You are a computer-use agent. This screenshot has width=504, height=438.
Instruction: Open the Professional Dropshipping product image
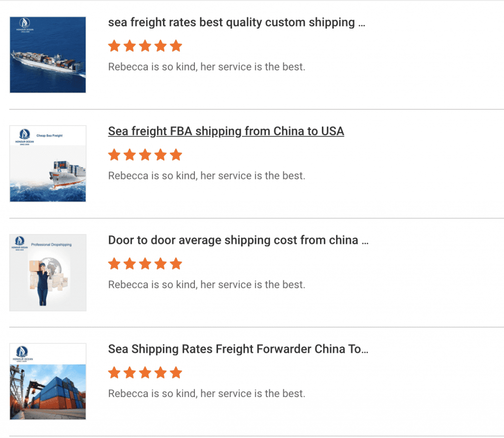pos(48,272)
